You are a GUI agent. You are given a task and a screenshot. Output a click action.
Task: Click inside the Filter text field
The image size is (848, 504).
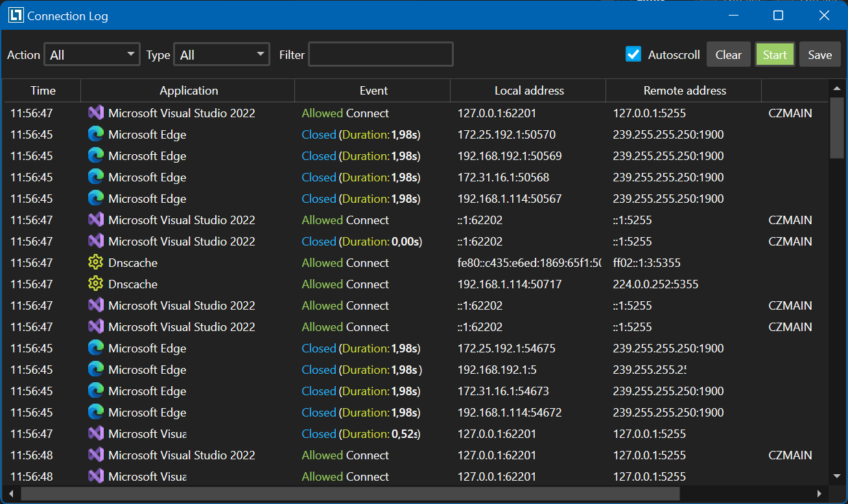click(x=381, y=54)
